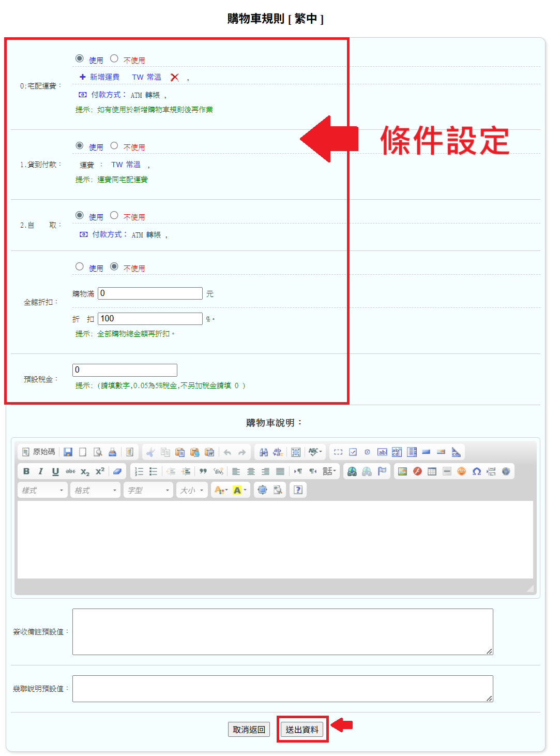Click the 取消返回 cancel button
The height and width of the screenshot is (756, 560).
coord(249,730)
